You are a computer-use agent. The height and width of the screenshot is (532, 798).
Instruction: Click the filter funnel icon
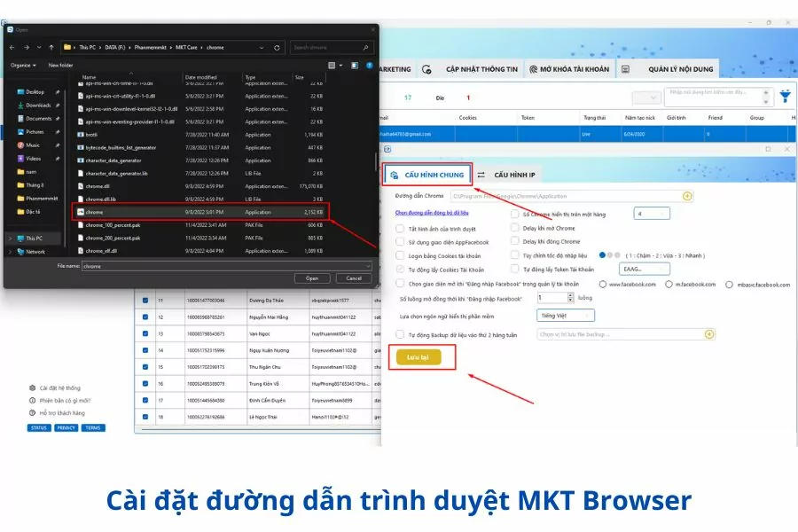click(x=786, y=96)
